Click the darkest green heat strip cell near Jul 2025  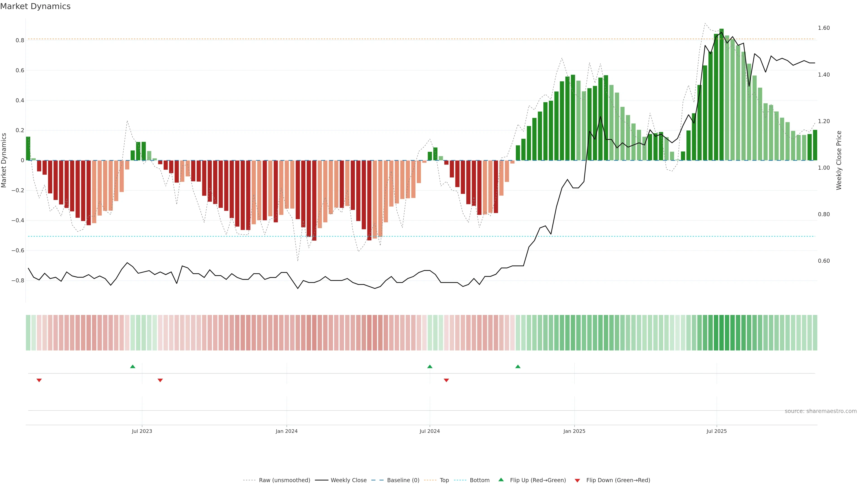click(722, 332)
